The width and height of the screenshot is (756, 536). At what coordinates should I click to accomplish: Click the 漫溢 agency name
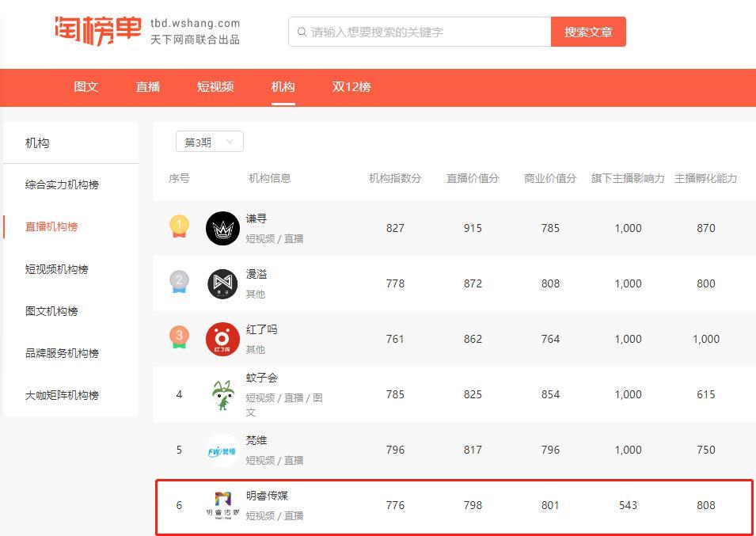[x=256, y=274]
